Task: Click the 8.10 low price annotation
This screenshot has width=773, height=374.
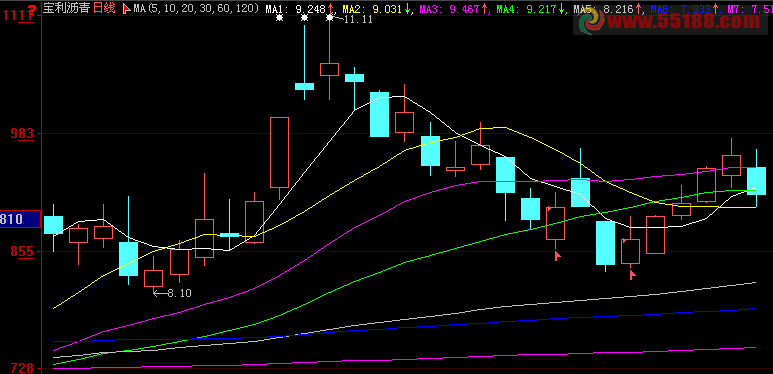Action: [179, 293]
